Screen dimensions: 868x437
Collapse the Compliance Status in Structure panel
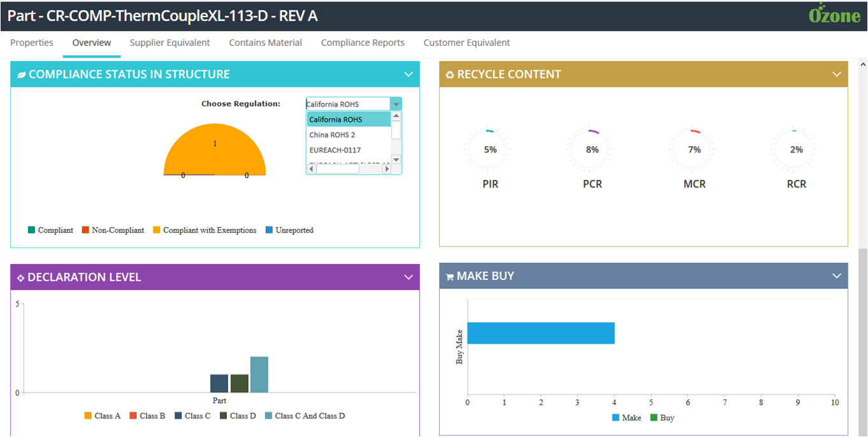pyautogui.click(x=409, y=75)
